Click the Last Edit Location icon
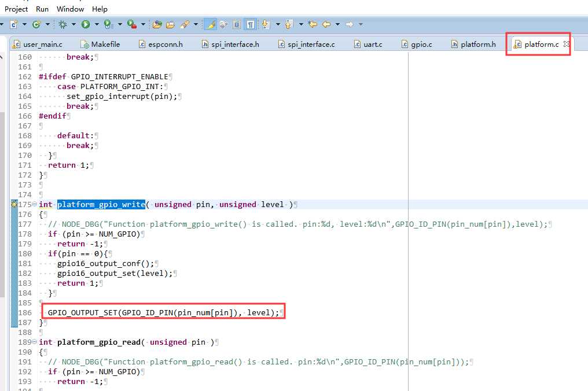 pos(313,24)
